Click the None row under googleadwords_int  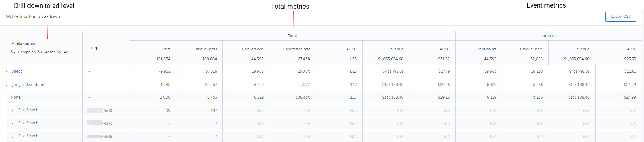point(16,98)
